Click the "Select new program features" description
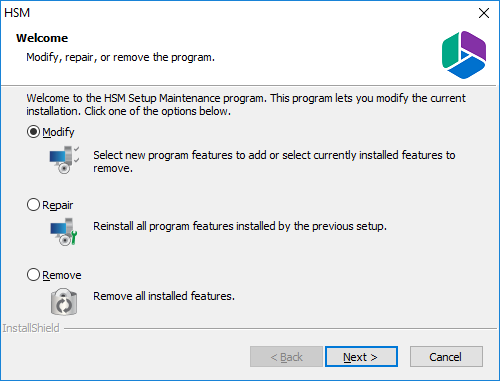 tap(274, 162)
